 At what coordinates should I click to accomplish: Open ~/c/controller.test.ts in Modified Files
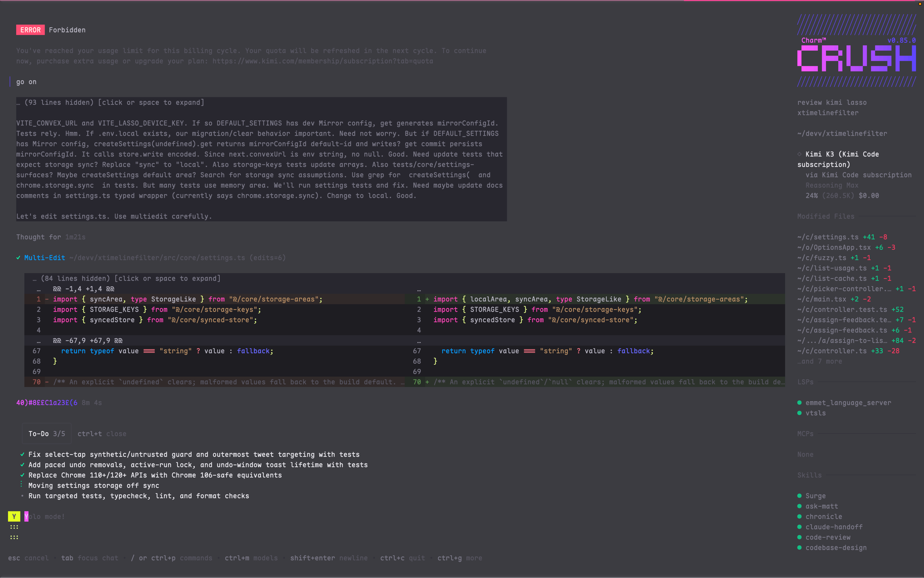850,310
